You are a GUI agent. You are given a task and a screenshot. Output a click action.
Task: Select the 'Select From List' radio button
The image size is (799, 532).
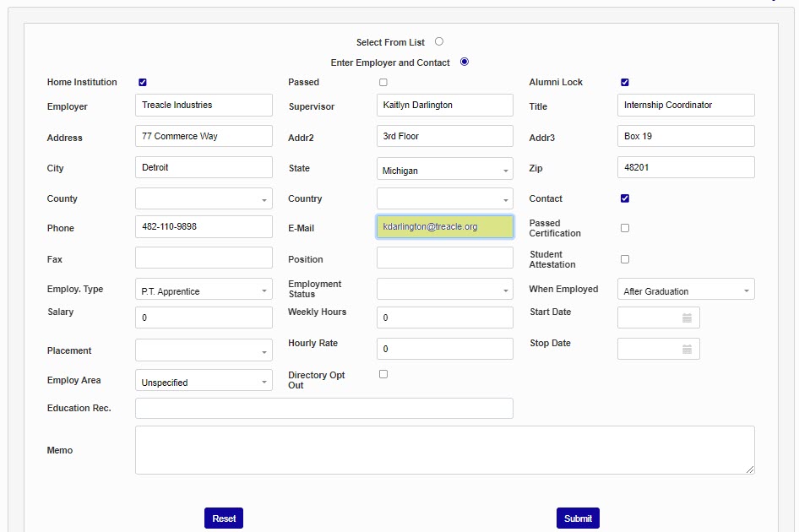(x=439, y=41)
